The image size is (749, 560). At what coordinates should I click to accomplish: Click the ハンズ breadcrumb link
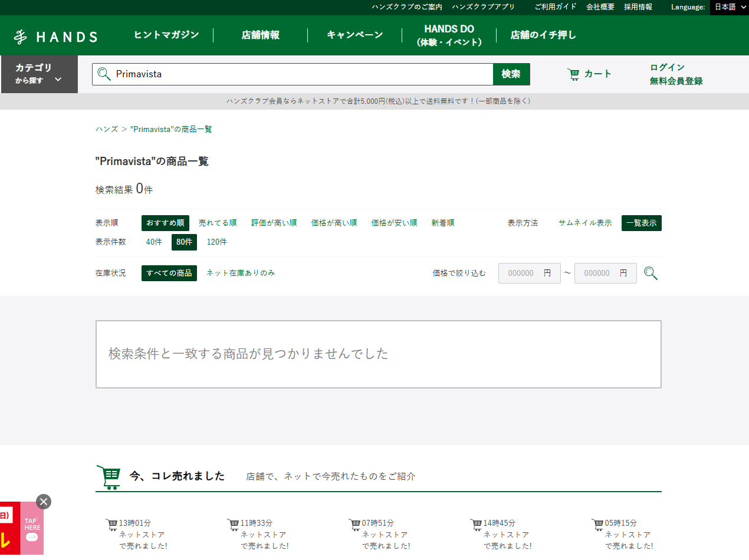pos(107,129)
